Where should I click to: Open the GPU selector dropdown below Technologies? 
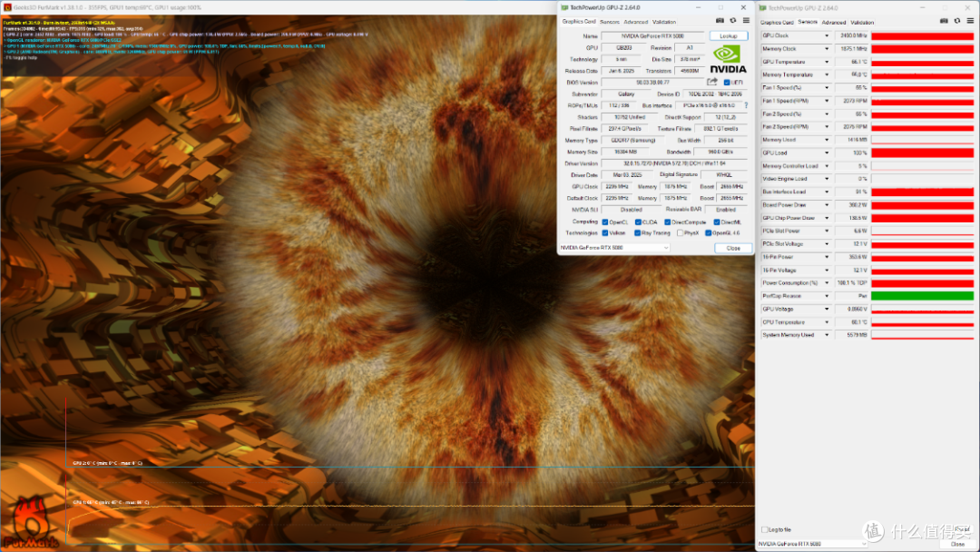point(613,248)
